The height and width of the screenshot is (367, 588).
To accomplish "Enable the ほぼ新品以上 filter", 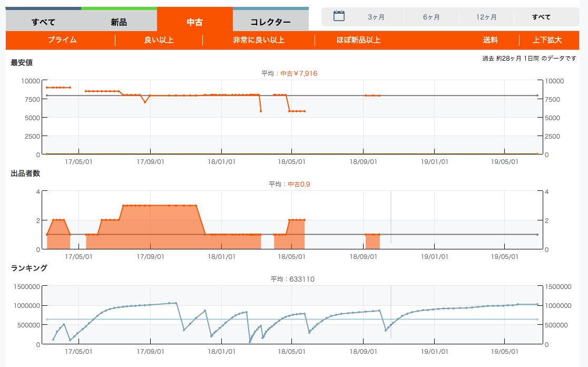I will 358,40.
